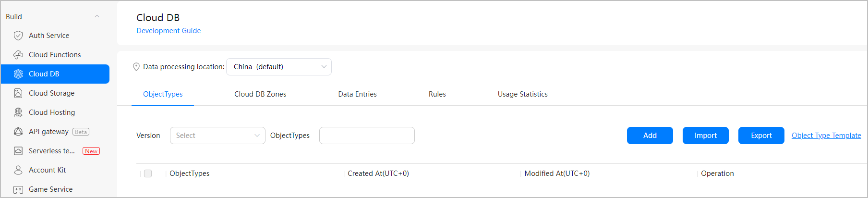Click the Cloud DB stack icon
Image resolution: width=868 pixels, height=198 pixels.
click(18, 74)
